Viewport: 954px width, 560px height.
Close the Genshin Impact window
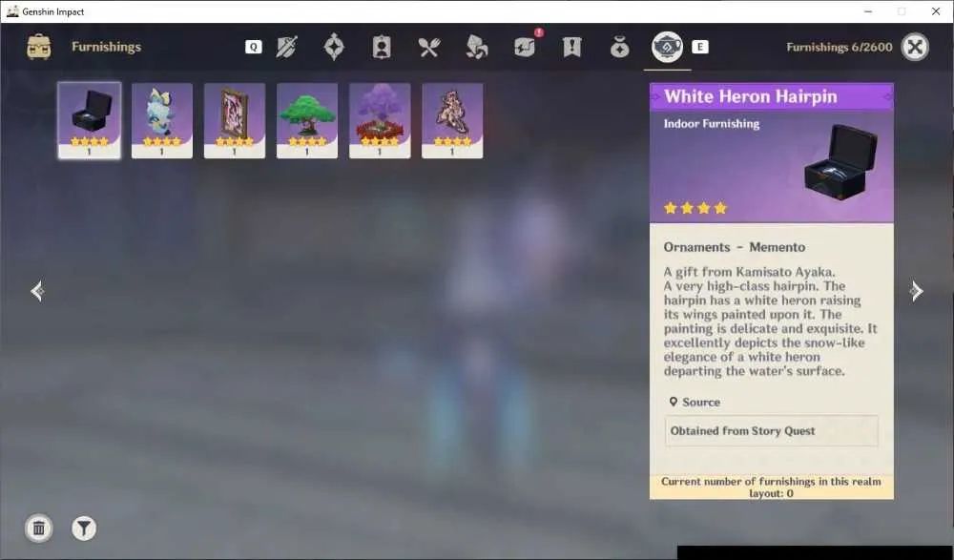pyautogui.click(x=936, y=10)
